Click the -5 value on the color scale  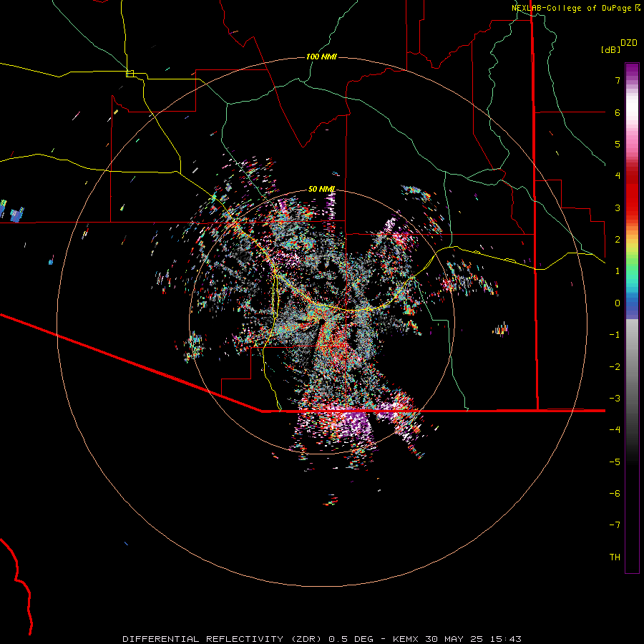tap(615, 462)
